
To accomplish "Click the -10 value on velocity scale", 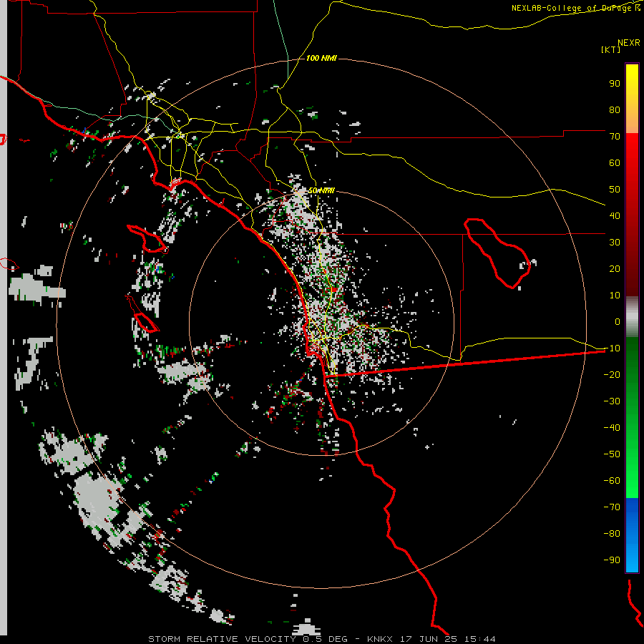I will [612, 348].
